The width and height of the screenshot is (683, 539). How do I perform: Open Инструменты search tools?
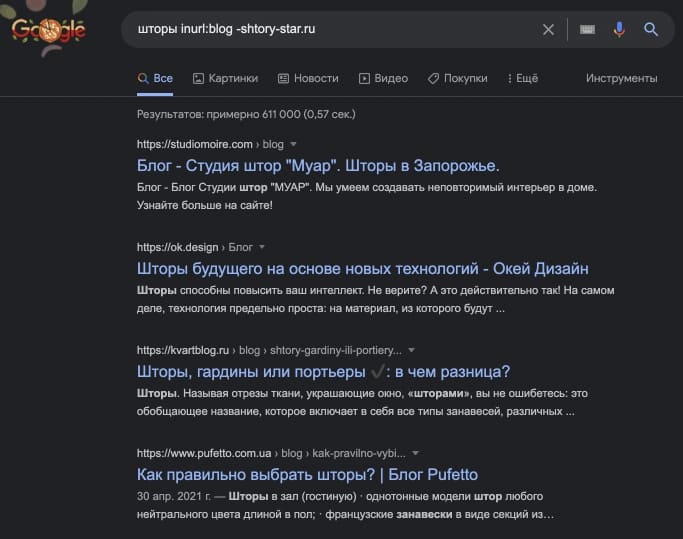pyautogui.click(x=622, y=78)
